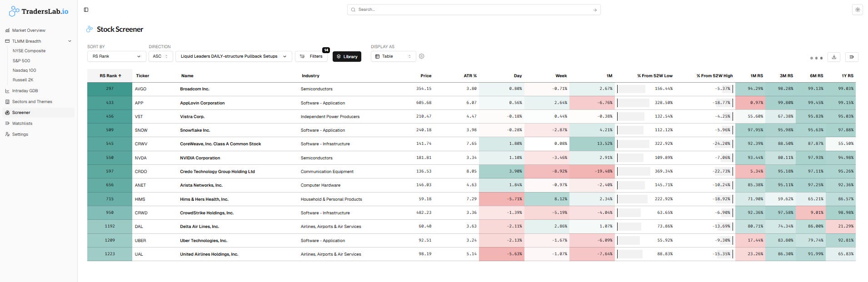
Task: Click AVGO 52W low range bar
Action: (631, 89)
